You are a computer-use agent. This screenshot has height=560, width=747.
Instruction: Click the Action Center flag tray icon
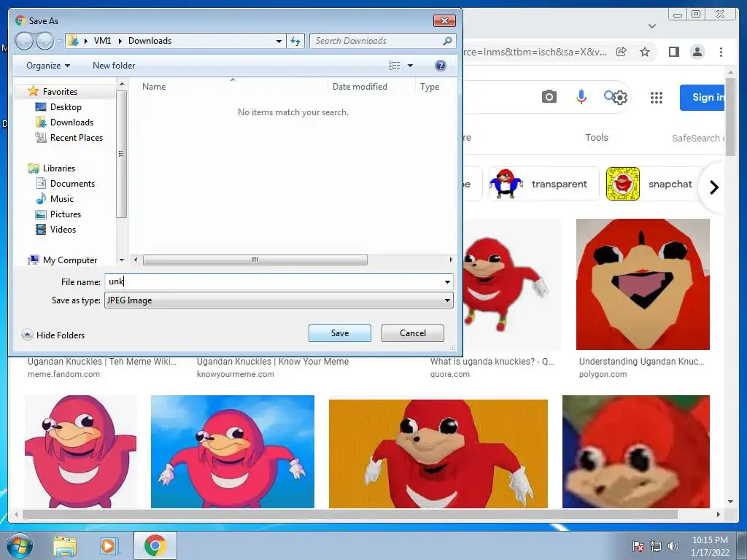pos(638,546)
